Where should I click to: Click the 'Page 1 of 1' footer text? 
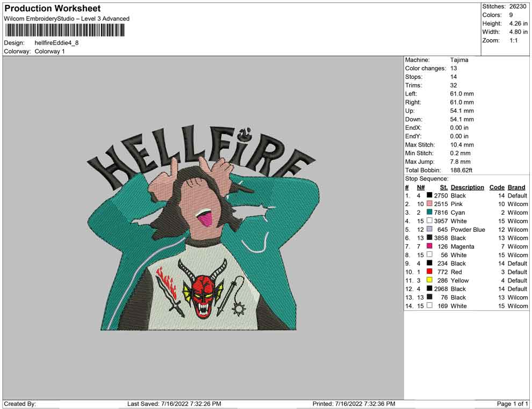[x=512, y=404]
